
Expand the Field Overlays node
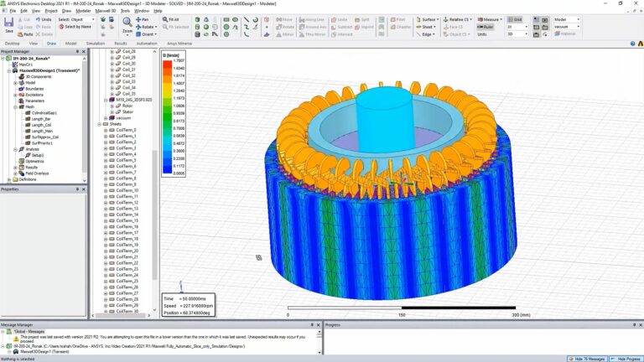[x=16, y=173]
